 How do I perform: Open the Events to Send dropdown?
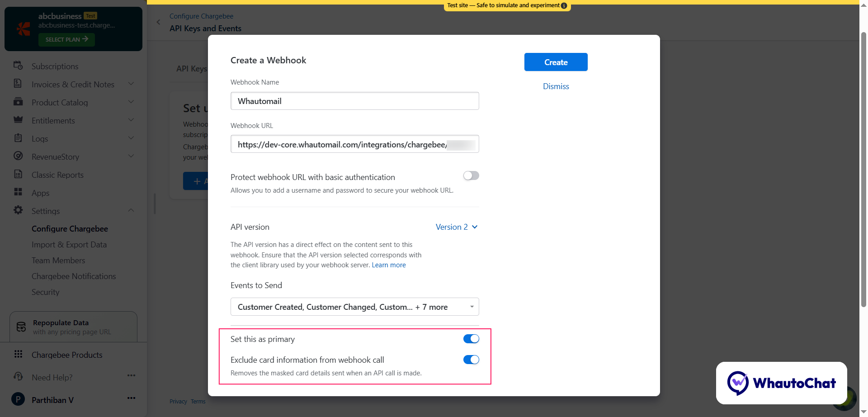click(354, 307)
